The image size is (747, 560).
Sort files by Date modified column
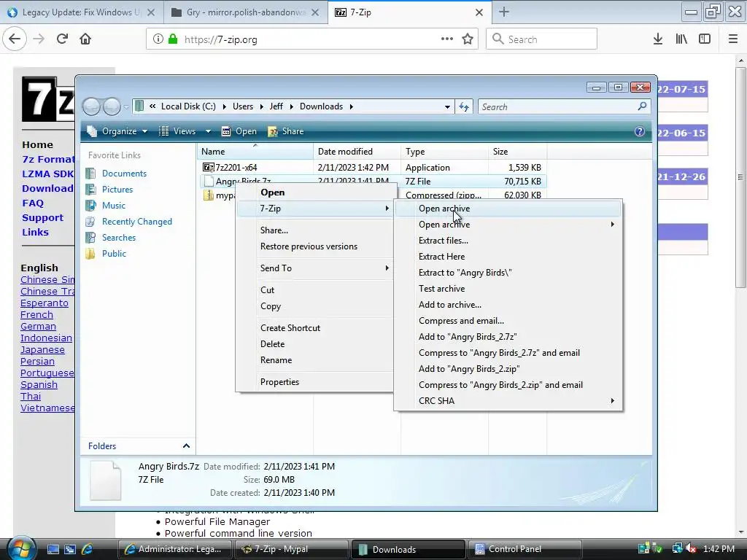click(357, 152)
